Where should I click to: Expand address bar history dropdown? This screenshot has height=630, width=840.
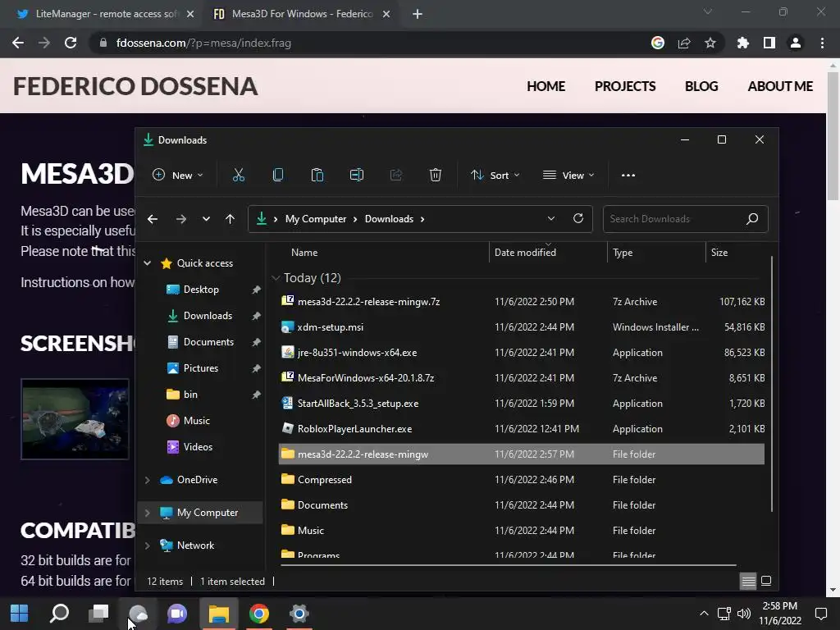coord(550,218)
